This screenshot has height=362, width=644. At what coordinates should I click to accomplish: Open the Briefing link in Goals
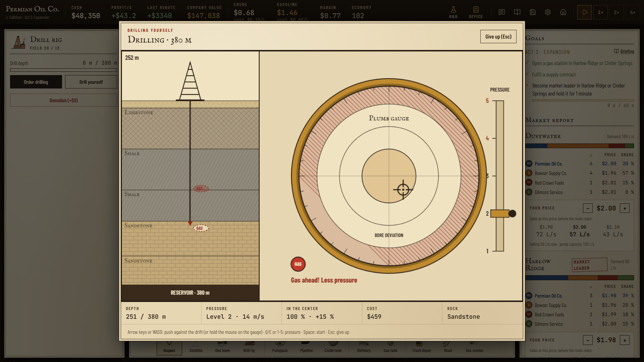pos(624,51)
